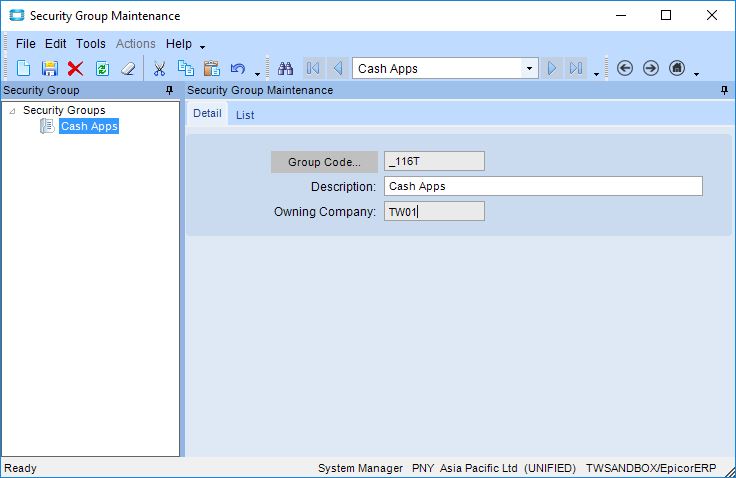Open the File menu
The height and width of the screenshot is (478, 736).
[x=25, y=44]
